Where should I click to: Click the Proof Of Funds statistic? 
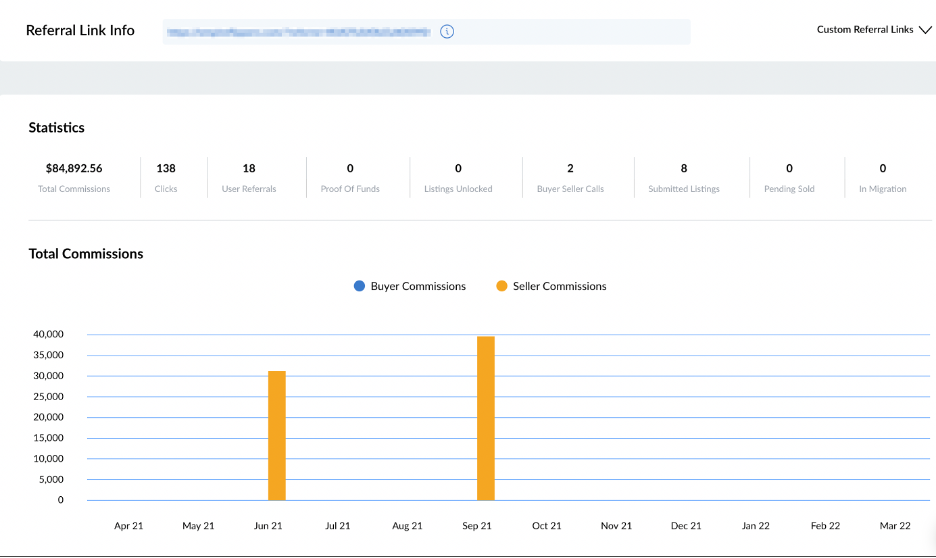(x=350, y=177)
